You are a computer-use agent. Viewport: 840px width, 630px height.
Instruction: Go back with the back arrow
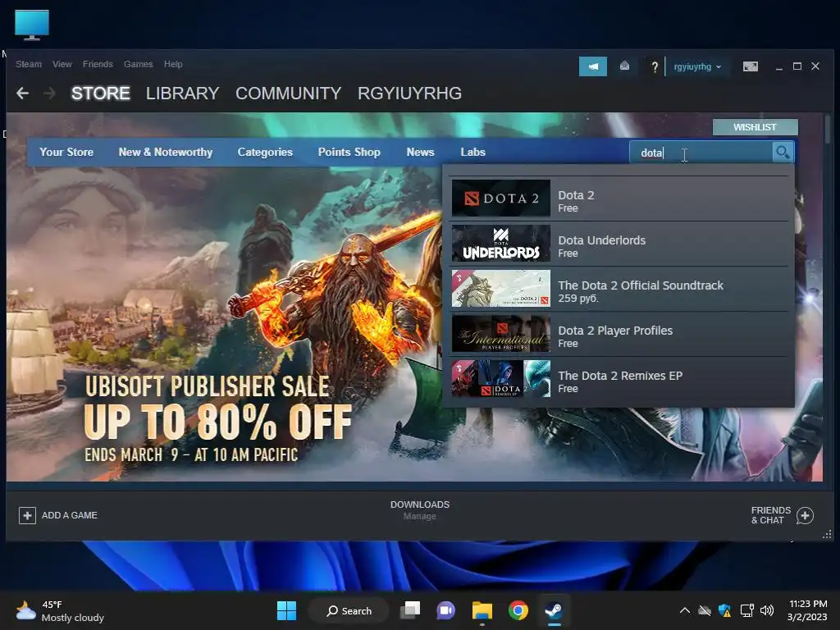tap(22, 94)
